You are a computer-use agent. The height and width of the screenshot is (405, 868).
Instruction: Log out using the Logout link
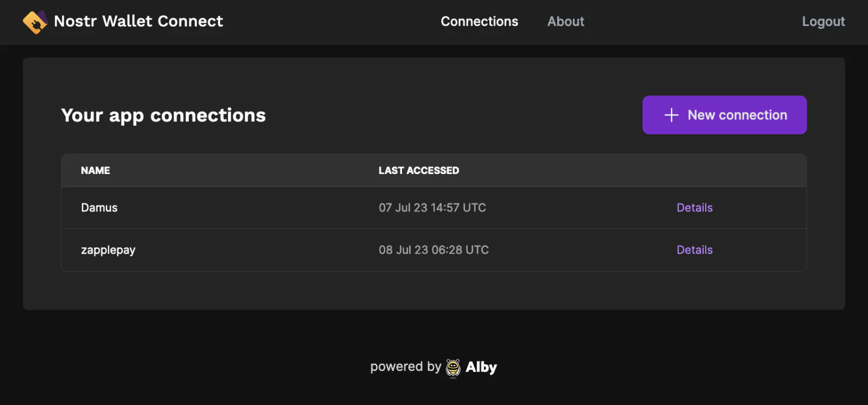coord(823,22)
